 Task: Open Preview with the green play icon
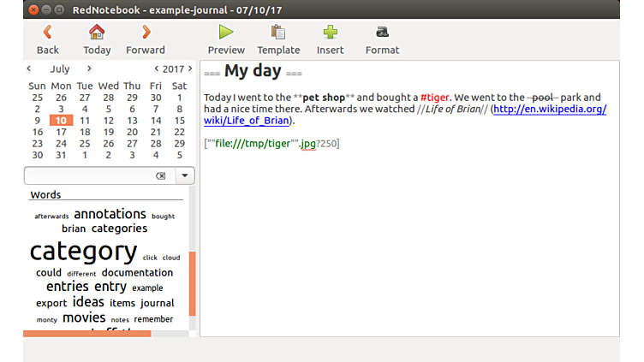point(226,33)
